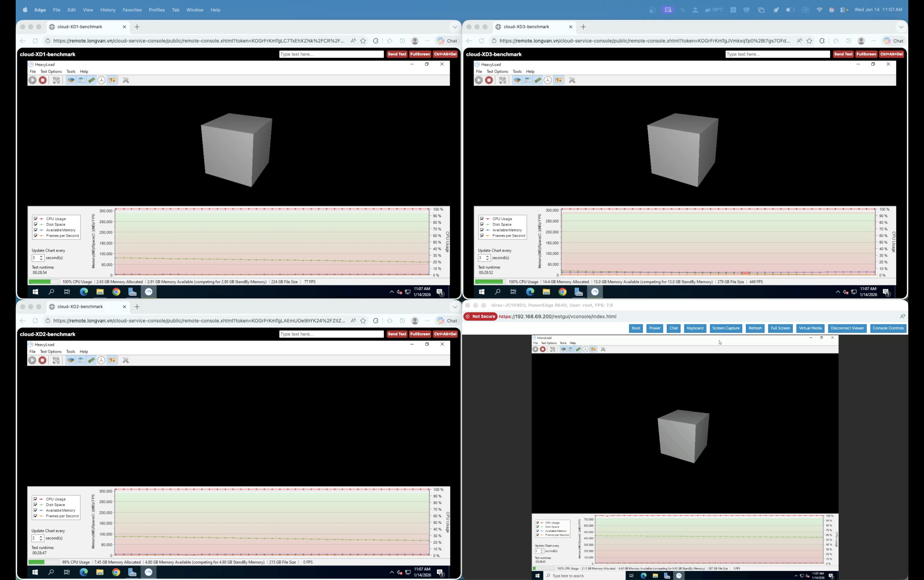Toggle clock-like round icon in cloud-XD3 HeavyLoad toolbar
924x580 pixels.
pyautogui.click(x=548, y=80)
